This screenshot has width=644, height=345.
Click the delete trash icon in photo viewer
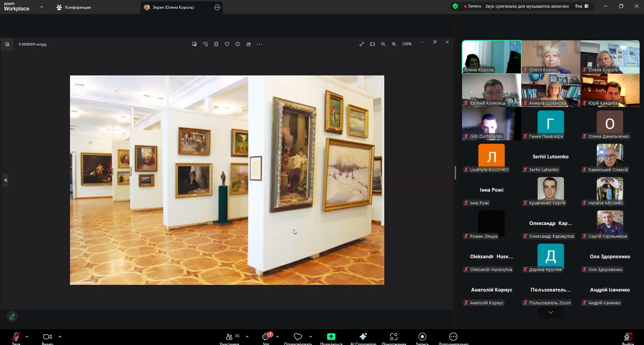(216, 44)
